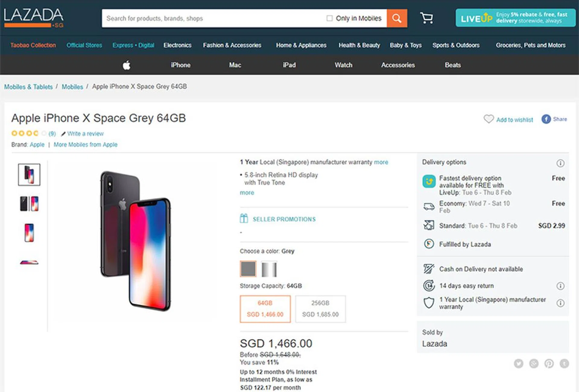The image size is (579, 392).
Task: Click the Apple logo icon
Action: coord(127,65)
